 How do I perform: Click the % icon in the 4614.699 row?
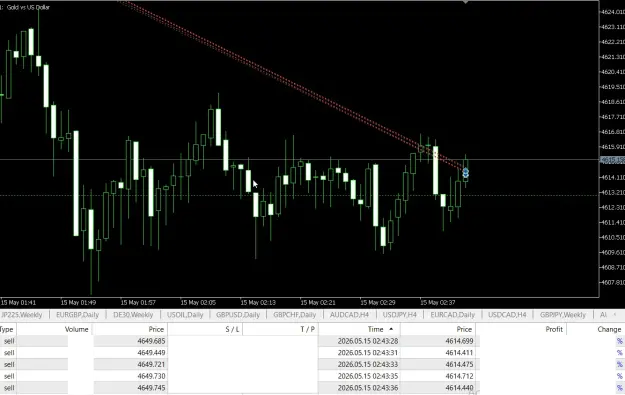619,341
